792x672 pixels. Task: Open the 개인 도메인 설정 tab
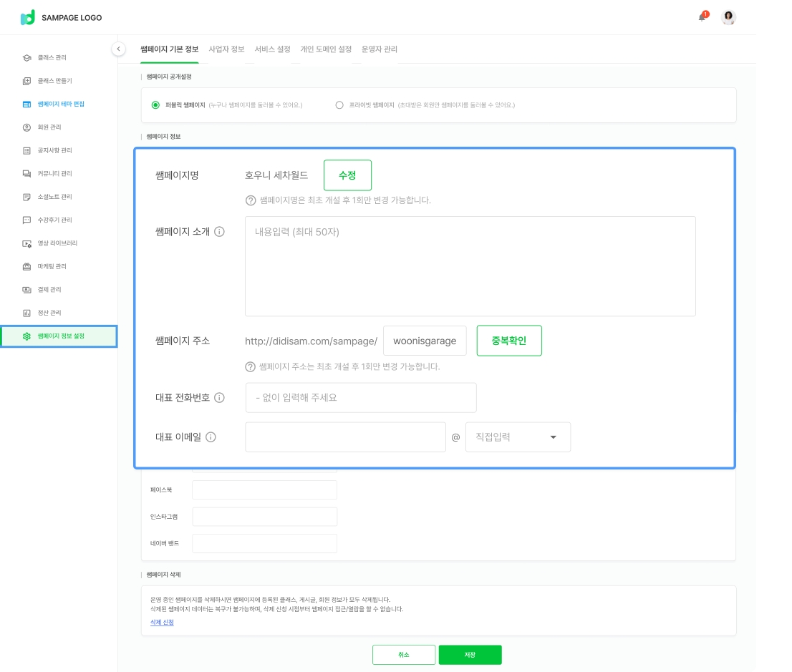pyautogui.click(x=326, y=49)
